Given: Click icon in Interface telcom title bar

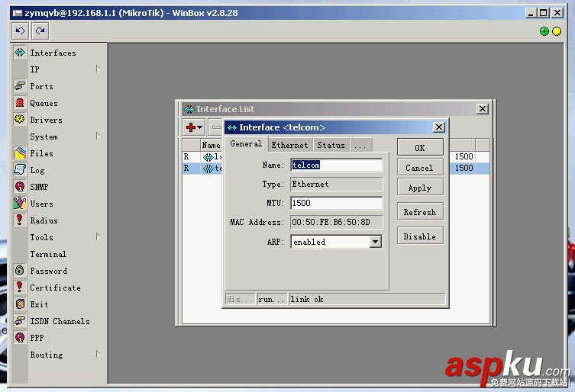Looking at the screenshot, I should point(232,127).
